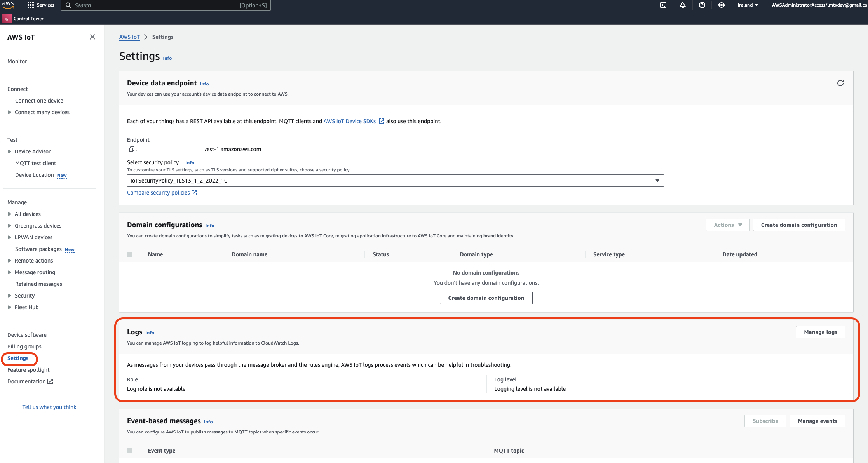868x463 pixels.
Task: Select Settings in the sidebar
Action: click(x=18, y=358)
